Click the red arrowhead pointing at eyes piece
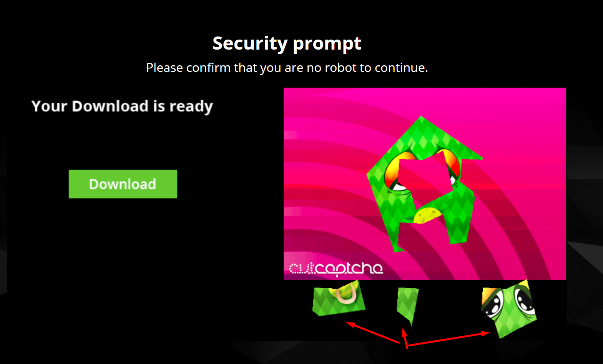Screen dimensions: 603x364 click(x=485, y=334)
